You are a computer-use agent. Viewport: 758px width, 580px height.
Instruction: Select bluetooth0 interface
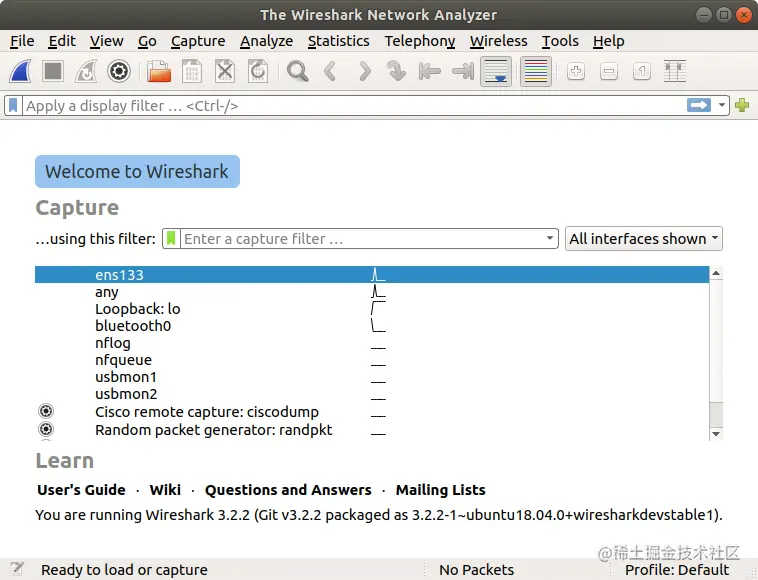pyautogui.click(x=372, y=326)
